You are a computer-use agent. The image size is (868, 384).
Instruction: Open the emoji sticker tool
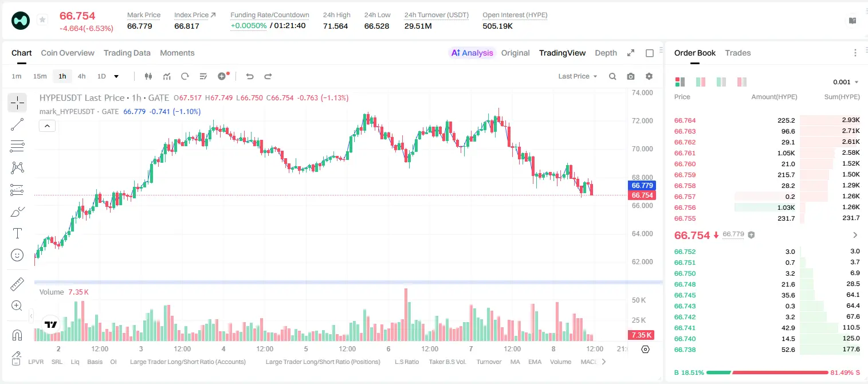tap(17, 255)
